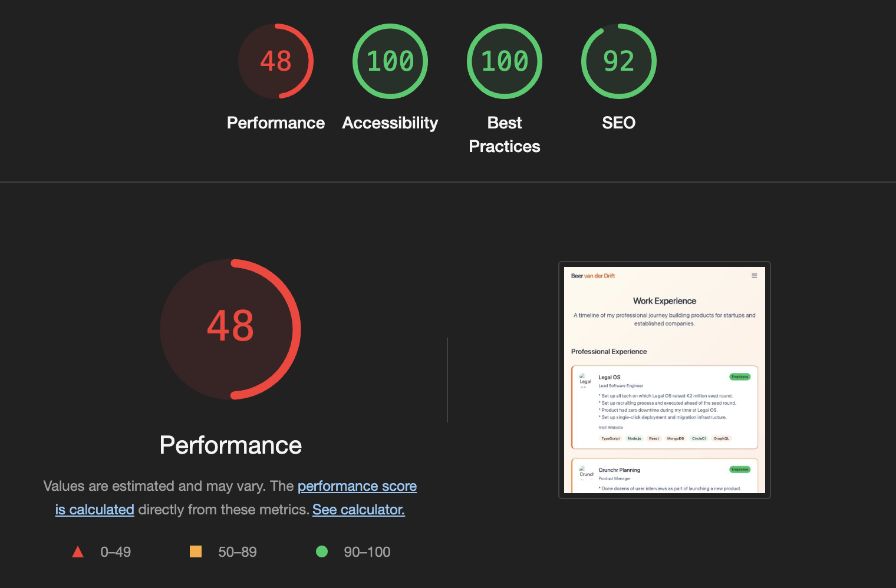
Task: Open the "performance score" link
Action: coord(357,486)
